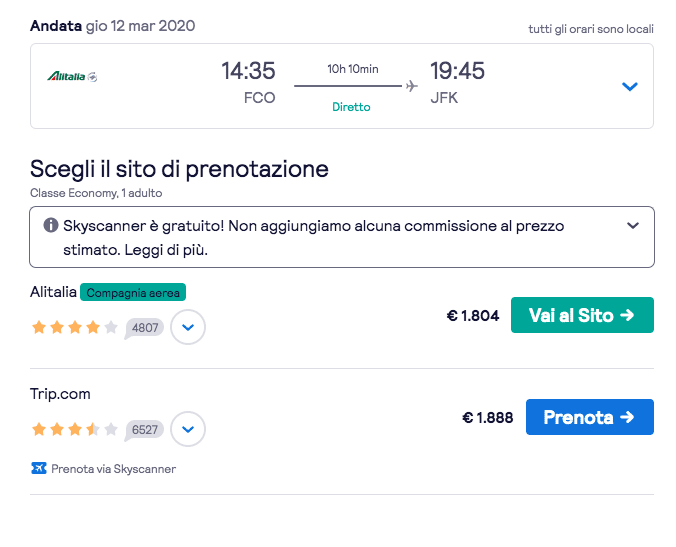The width and height of the screenshot is (676, 547).
Task: Click the Trip.com provider name
Action: [x=60, y=394]
